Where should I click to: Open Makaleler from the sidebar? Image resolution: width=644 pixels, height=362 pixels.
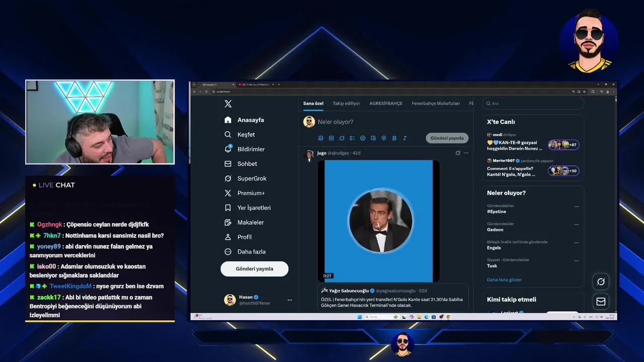(244, 222)
